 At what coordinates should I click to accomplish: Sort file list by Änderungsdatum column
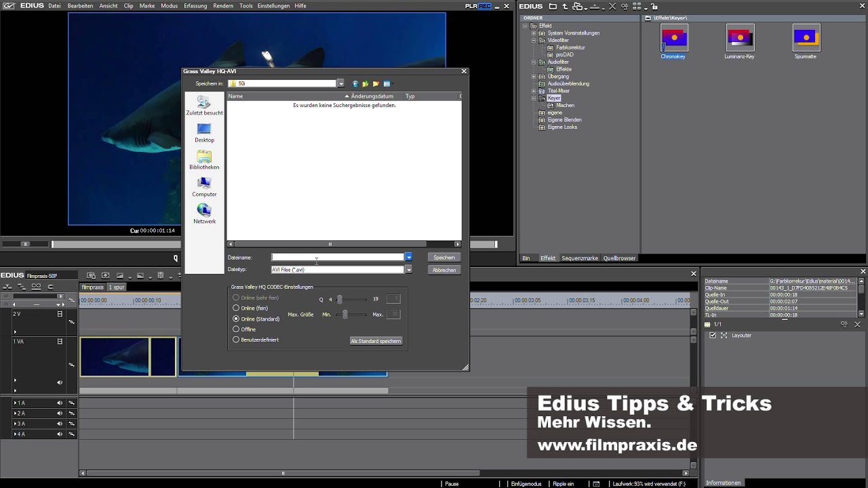click(x=372, y=96)
